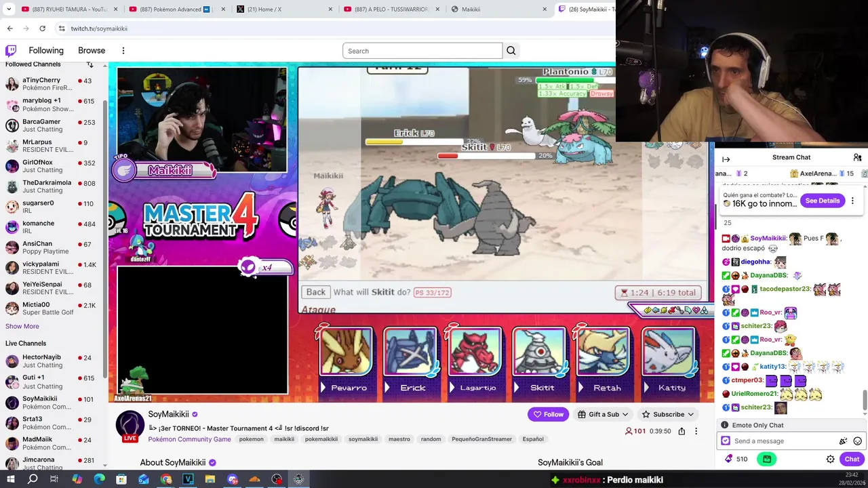Open Windows taskbar search

(x=32, y=479)
